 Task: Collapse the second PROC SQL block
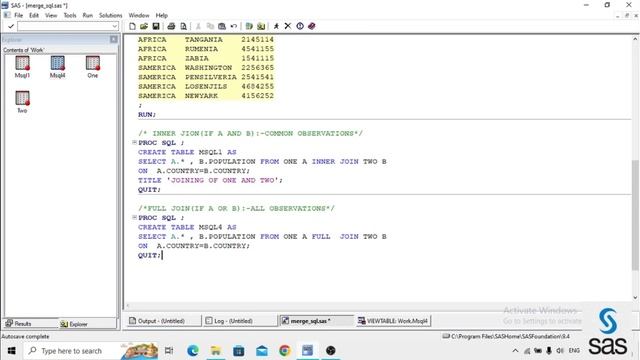(x=134, y=218)
